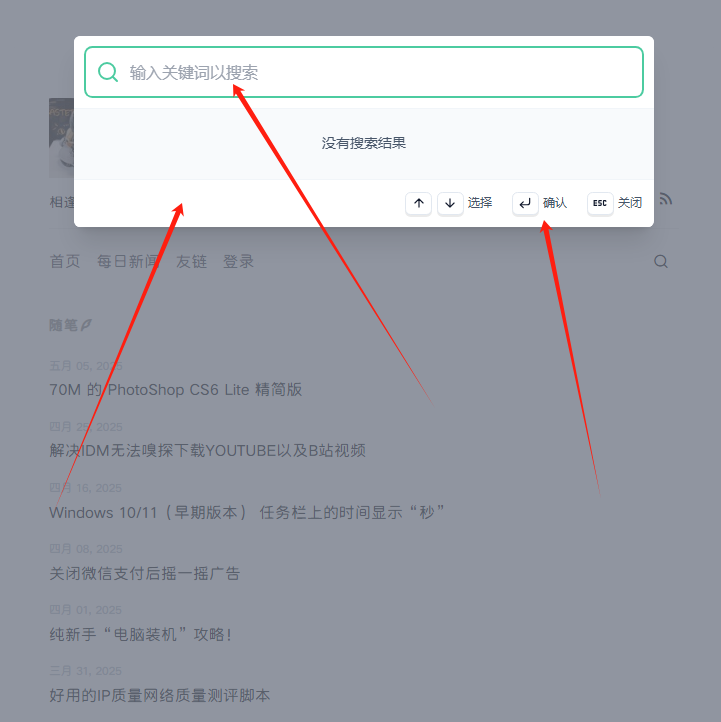Click the down arrow key icon

450,203
